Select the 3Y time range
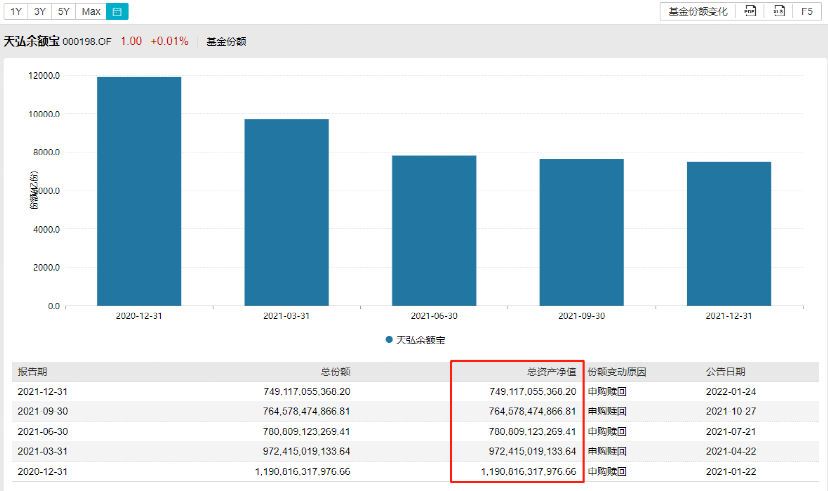The width and height of the screenshot is (828, 491). pos(40,12)
